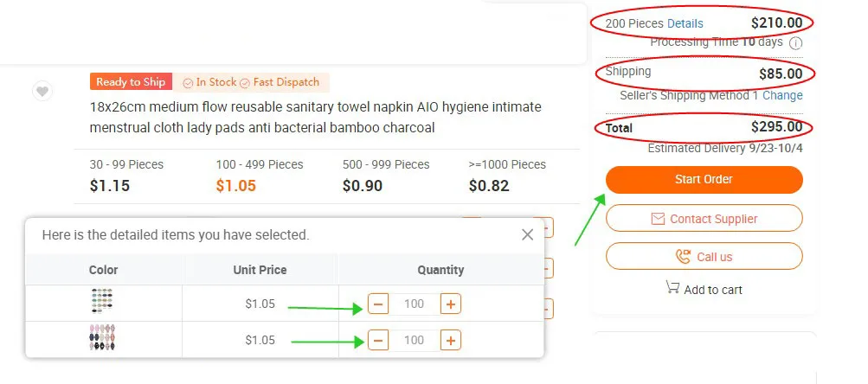
Task: Select the 100 - 499 Pieces price tier
Action: [260, 176]
